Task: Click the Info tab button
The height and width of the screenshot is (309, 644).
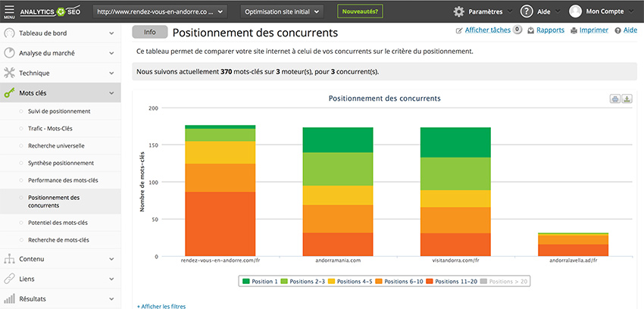Action: tap(149, 33)
